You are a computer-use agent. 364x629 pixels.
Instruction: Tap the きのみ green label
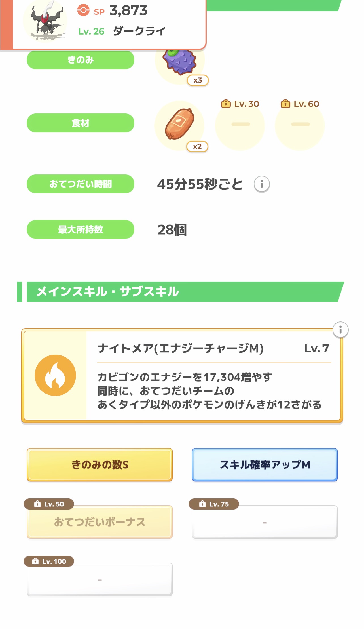click(81, 60)
